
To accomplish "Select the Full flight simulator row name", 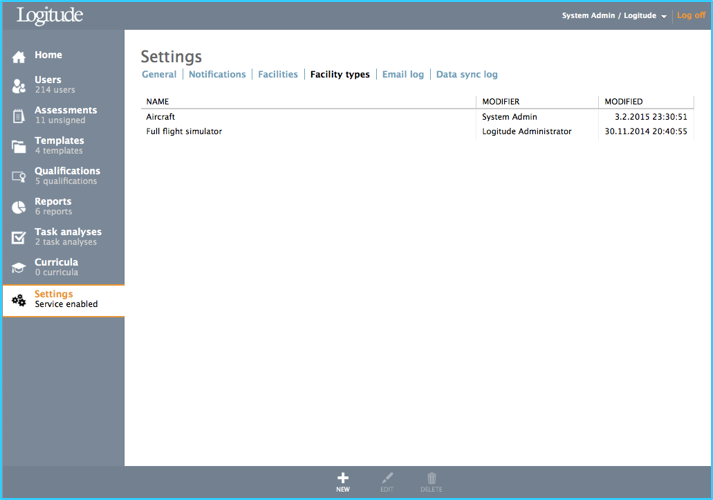I will [x=184, y=131].
